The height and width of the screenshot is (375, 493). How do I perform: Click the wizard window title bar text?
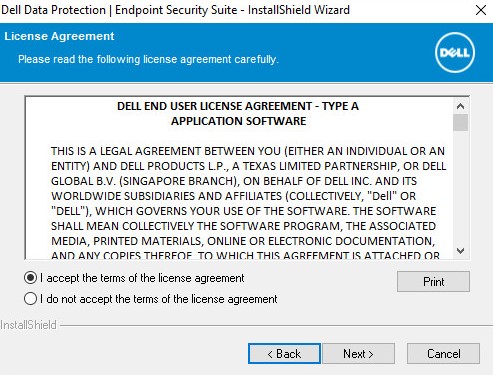tap(175, 10)
